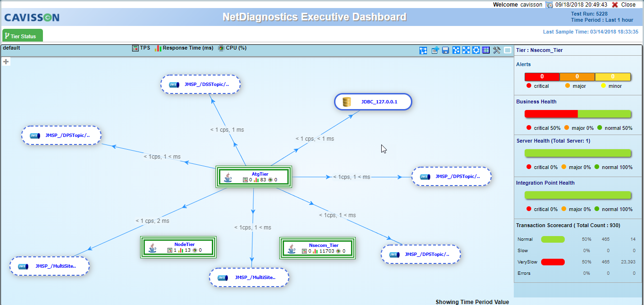Click the Java icon in AtgTier node

[228, 177]
